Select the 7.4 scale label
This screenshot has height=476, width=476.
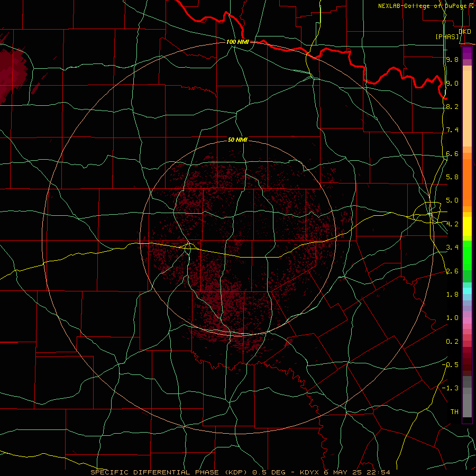tap(452, 130)
